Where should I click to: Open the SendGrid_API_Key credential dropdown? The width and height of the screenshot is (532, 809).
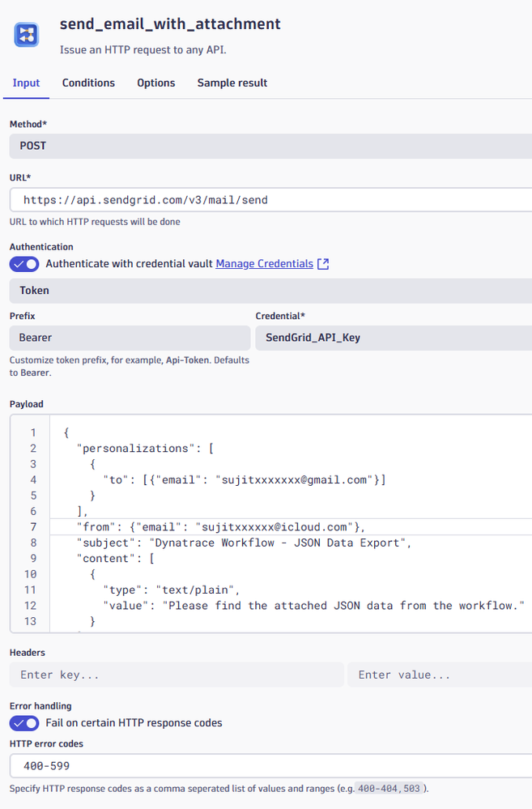[394, 338]
